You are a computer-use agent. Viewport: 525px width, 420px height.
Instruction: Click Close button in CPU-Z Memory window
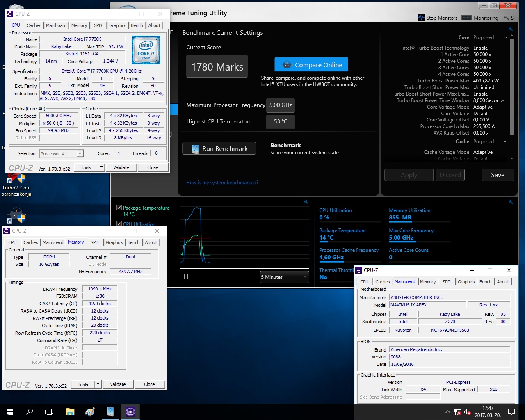pyautogui.click(x=149, y=384)
